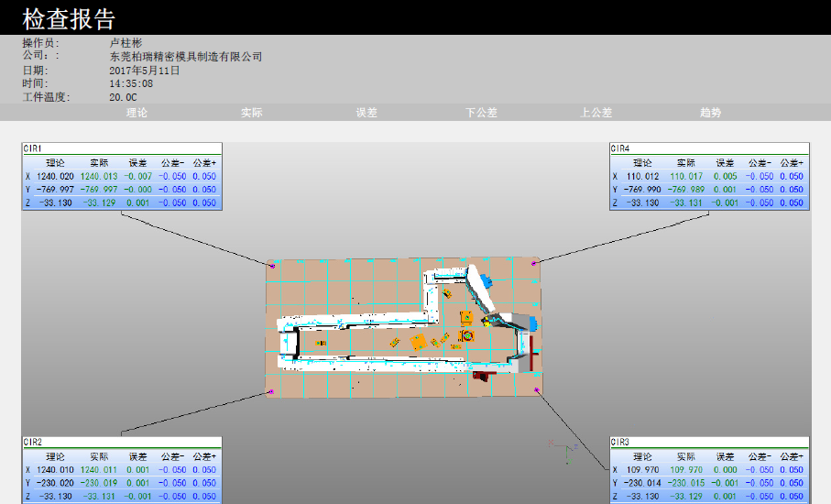Viewport: 831px width, 504px height.
Task: Click the purple CIR1 measurement point marker
Action: point(272,266)
